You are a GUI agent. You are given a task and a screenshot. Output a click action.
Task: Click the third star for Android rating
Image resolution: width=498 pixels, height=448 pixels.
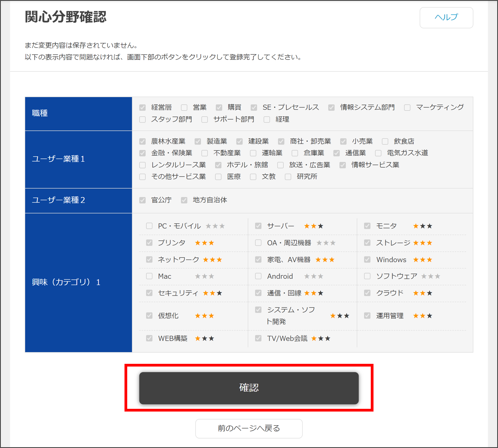pos(320,276)
